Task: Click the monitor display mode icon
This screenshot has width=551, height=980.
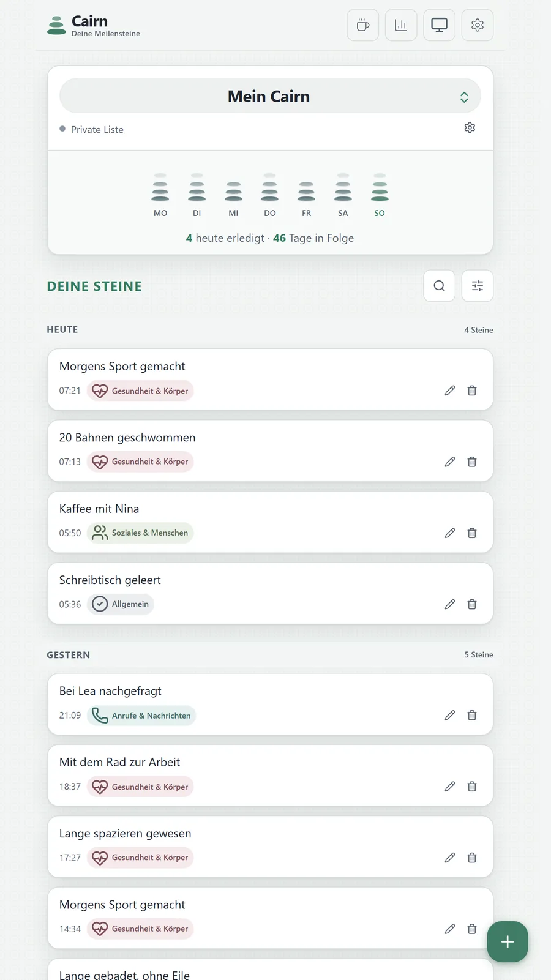Action: coord(439,25)
